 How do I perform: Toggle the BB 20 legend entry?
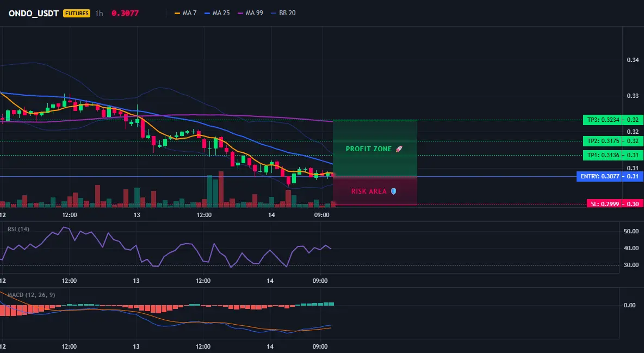(x=283, y=13)
